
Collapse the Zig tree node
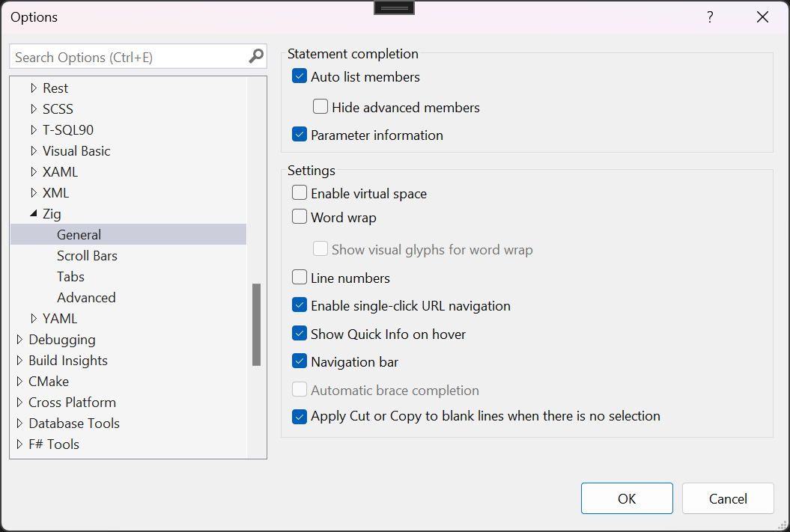click(34, 213)
